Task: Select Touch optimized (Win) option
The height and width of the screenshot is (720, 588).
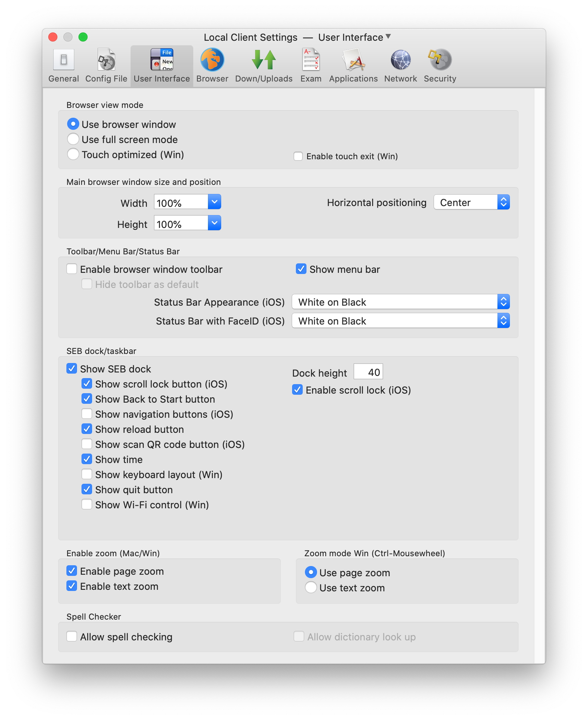Action: (73, 154)
